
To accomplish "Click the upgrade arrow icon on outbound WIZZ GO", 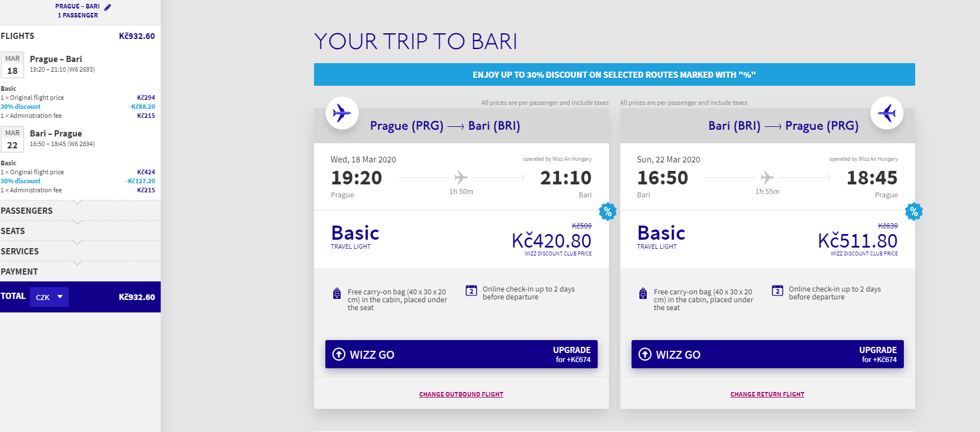I will click(x=339, y=354).
